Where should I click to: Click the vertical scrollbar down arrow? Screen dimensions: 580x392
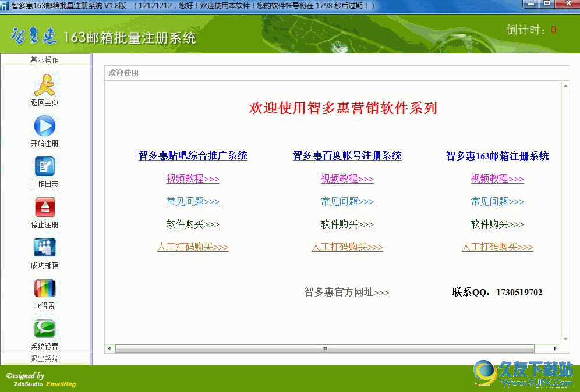click(565, 339)
